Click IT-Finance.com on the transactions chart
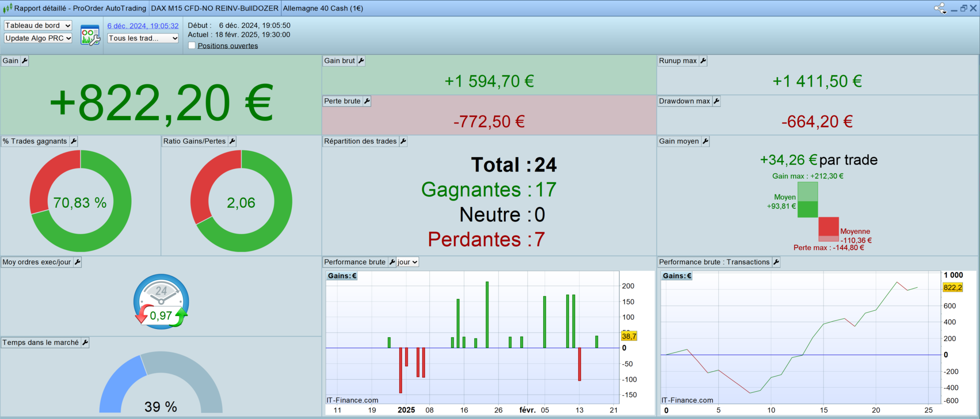This screenshot has height=419, width=980. coord(687,400)
